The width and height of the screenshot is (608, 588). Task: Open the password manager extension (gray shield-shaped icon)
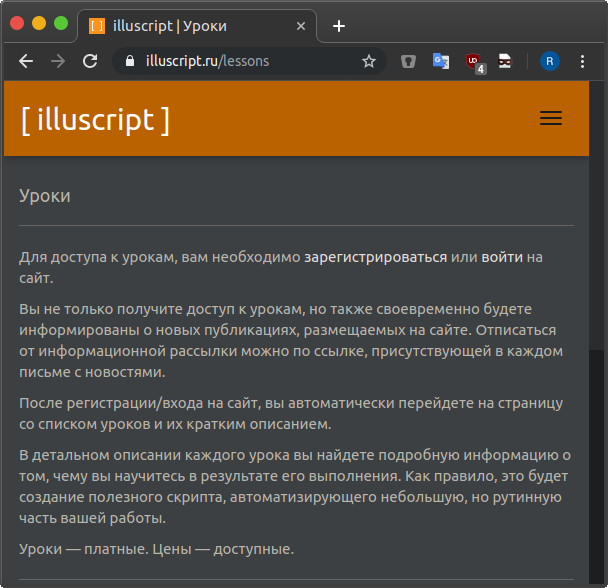click(408, 61)
